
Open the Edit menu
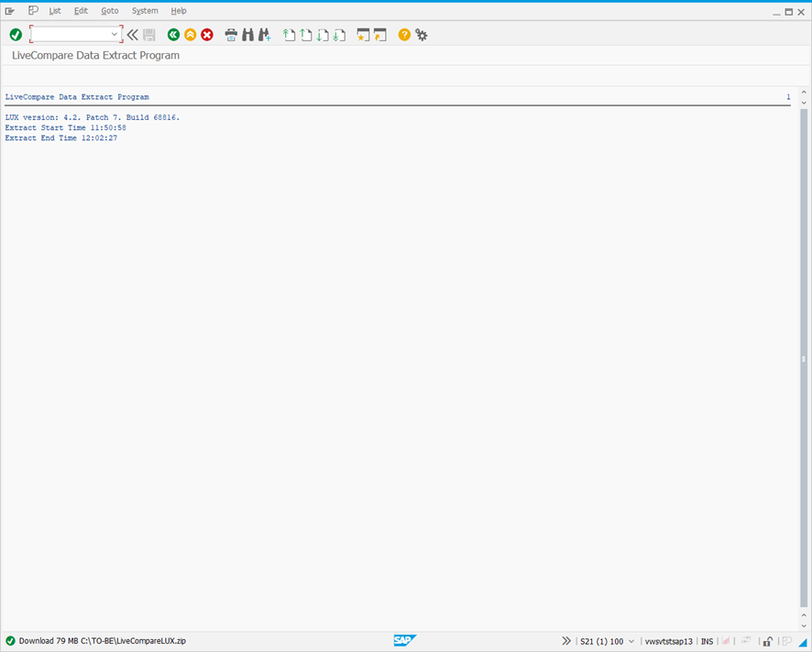(81, 11)
